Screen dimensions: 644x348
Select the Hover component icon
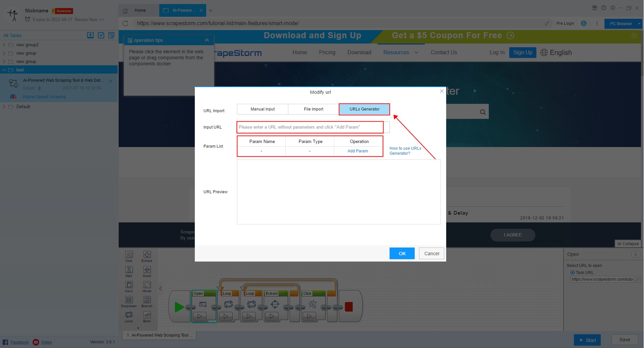(x=147, y=285)
